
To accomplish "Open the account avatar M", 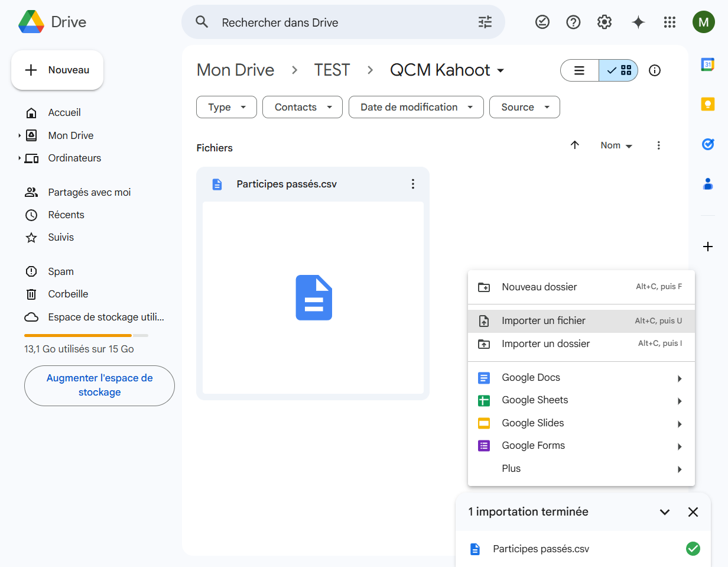I will (x=703, y=22).
